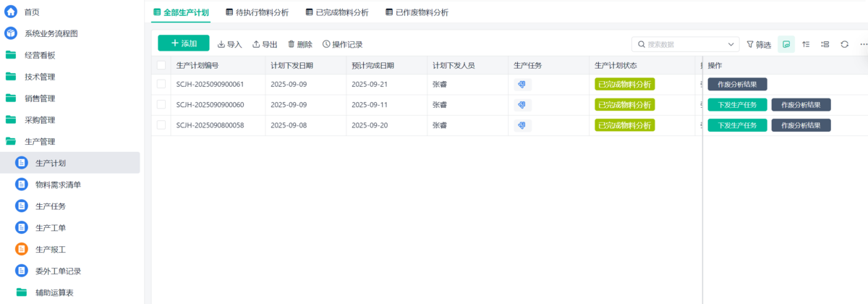868x304 pixels.
Task: Click the 系统业务流程图 cube icon
Action: (x=11, y=33)
